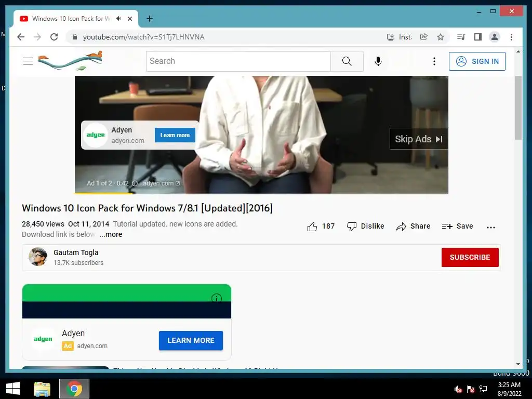Viewport: 532px width, 399px height.
Task: Click the Share button under video
Action: (413, 227)
